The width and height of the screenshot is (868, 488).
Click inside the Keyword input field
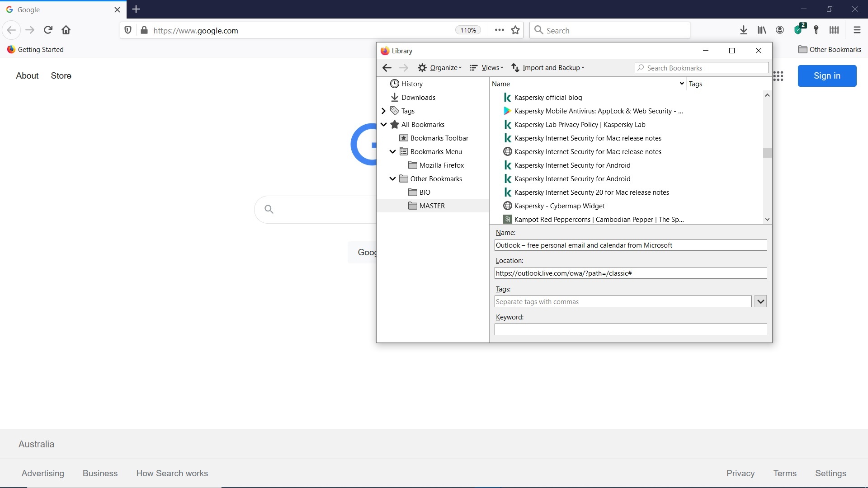(x=630, y=329)
